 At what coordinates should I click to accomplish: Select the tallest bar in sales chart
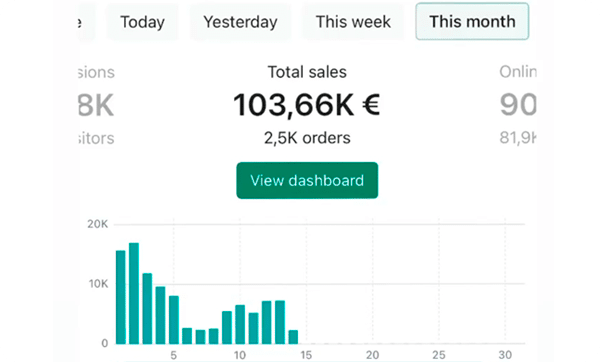click(x=134, y=293)
